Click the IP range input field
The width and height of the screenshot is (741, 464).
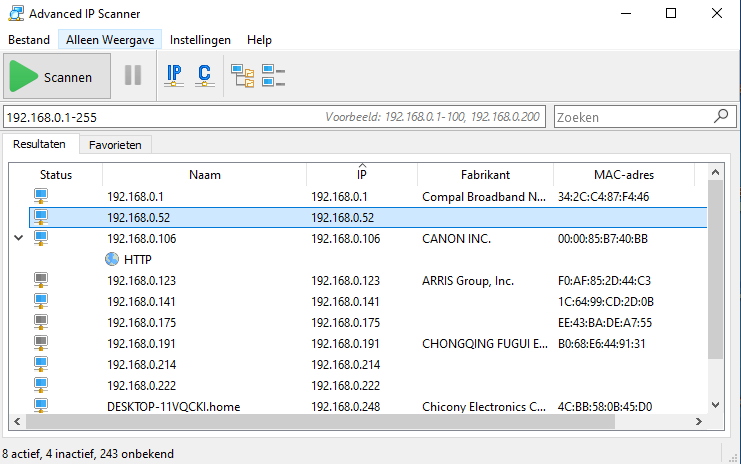pyautogui.click(x=275, y=117)
